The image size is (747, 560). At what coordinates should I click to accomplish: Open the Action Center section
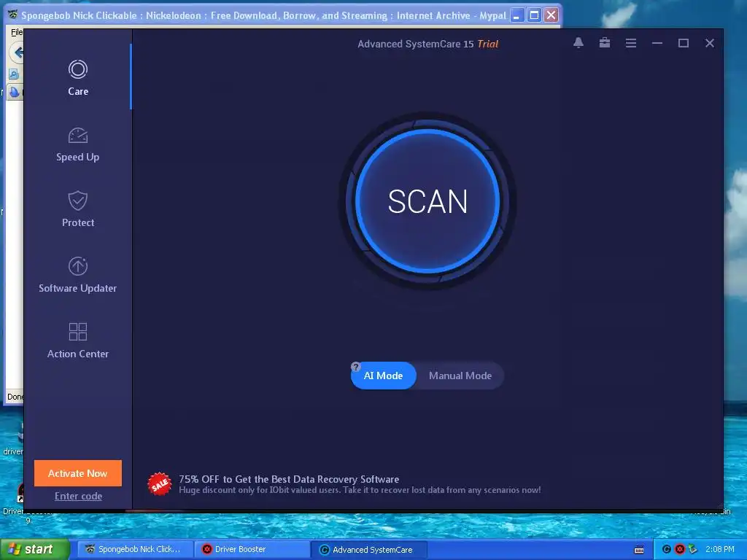pos(77,341)
